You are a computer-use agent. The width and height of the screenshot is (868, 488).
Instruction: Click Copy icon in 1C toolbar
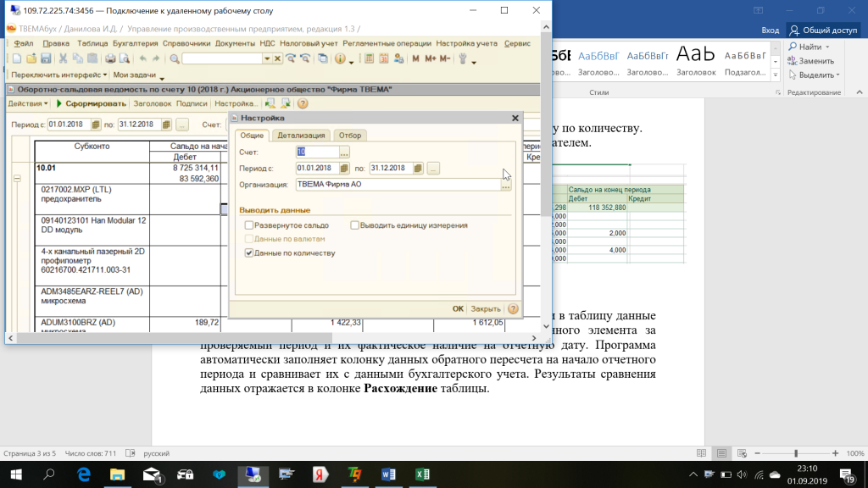point(77,58)
